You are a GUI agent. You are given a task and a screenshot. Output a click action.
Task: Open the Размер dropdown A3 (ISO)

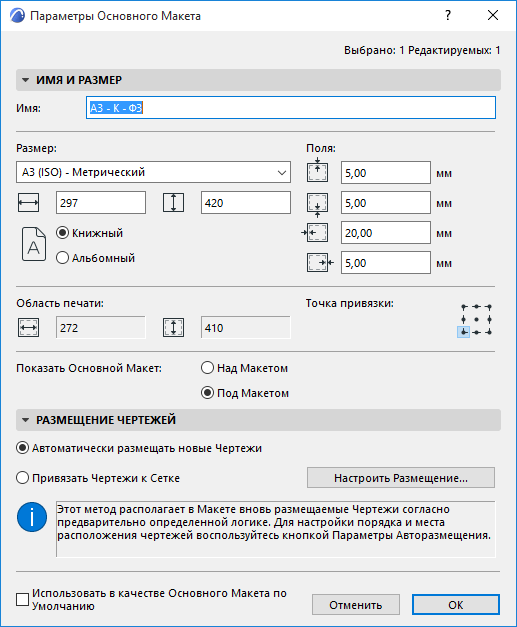(153, 172)
